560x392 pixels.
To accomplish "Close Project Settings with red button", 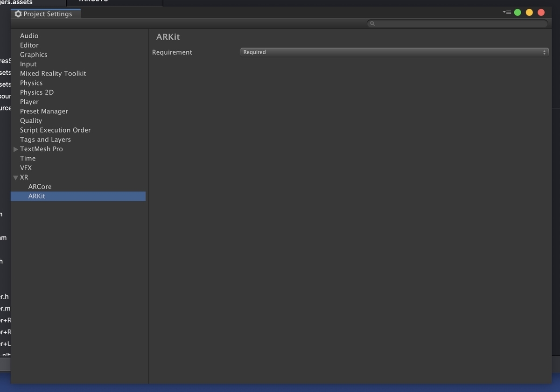I will [x=541, y=13].
